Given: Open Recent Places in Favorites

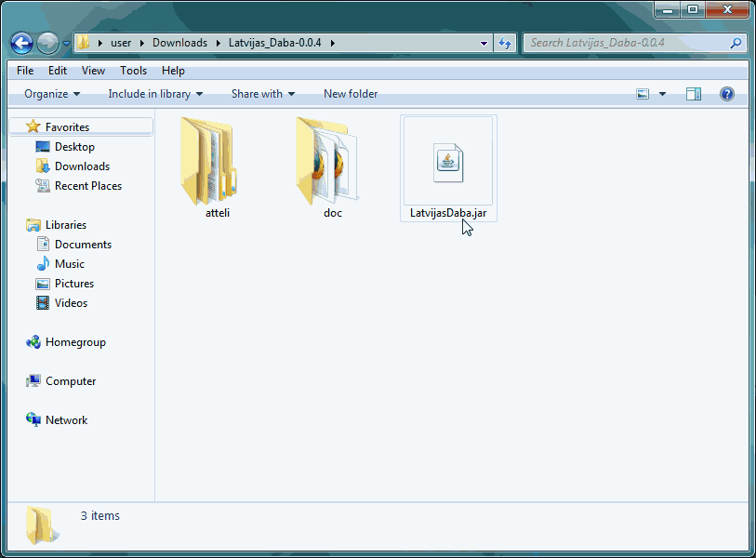Looking at the screenshot, I should point(88,186).
